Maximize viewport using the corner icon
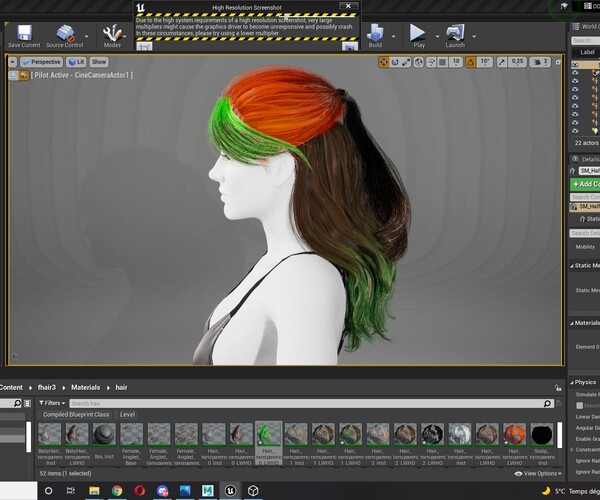Image resolution: width=600 pixels, height=500 pixels. point(558,62)
